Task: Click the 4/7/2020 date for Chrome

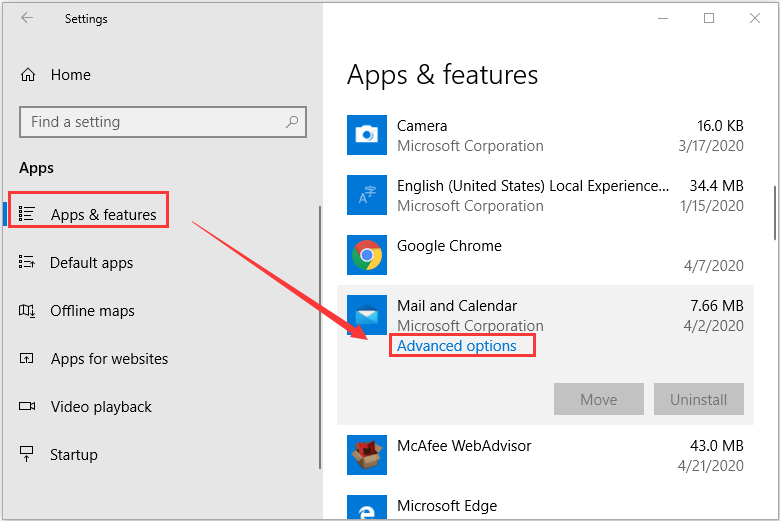Action: [713, 266]
